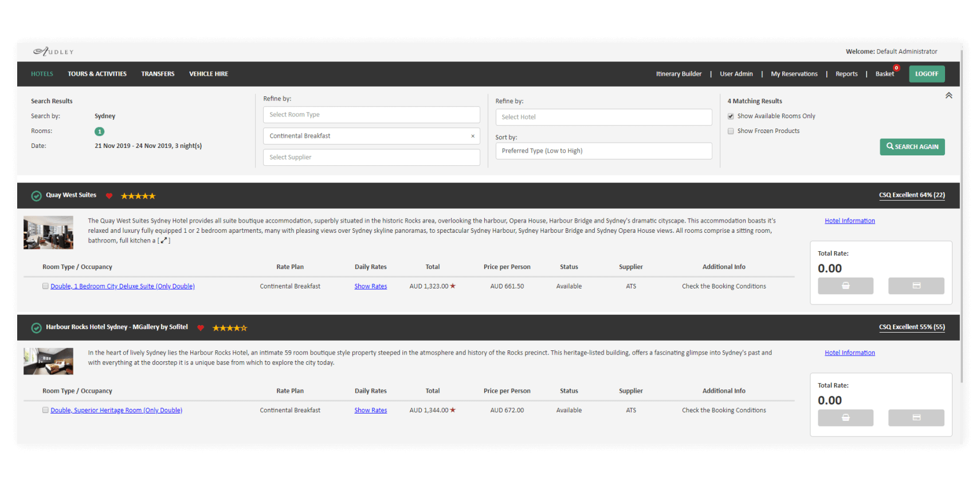Open Double, Superior Heritage Room link

116,410
